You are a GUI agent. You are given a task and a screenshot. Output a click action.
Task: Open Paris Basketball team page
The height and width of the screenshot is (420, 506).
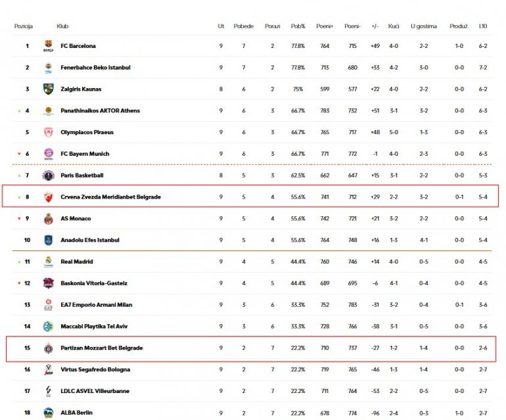(x=81, y=175)
